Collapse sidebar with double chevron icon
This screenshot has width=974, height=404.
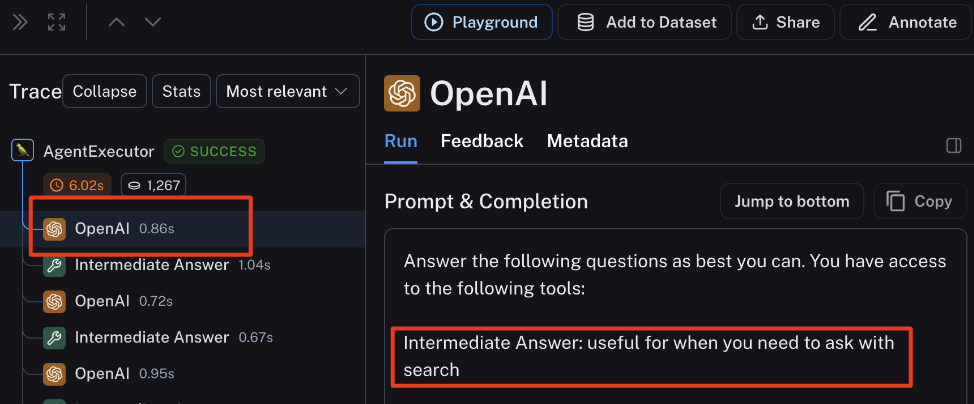[x=20, y=22]
